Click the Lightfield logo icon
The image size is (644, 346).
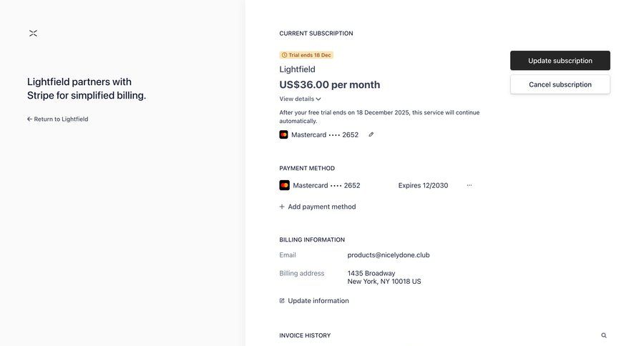tap(33, 34)
